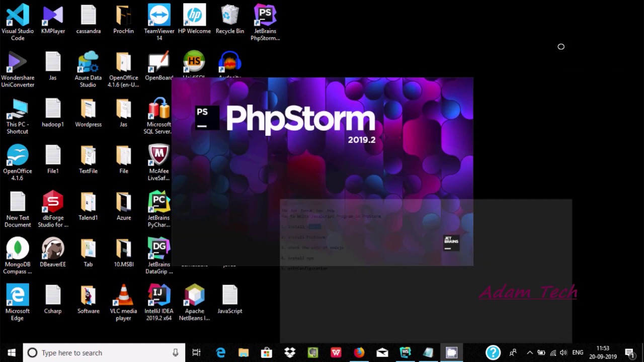Select the cassandra file icon

tap(88, 15)
